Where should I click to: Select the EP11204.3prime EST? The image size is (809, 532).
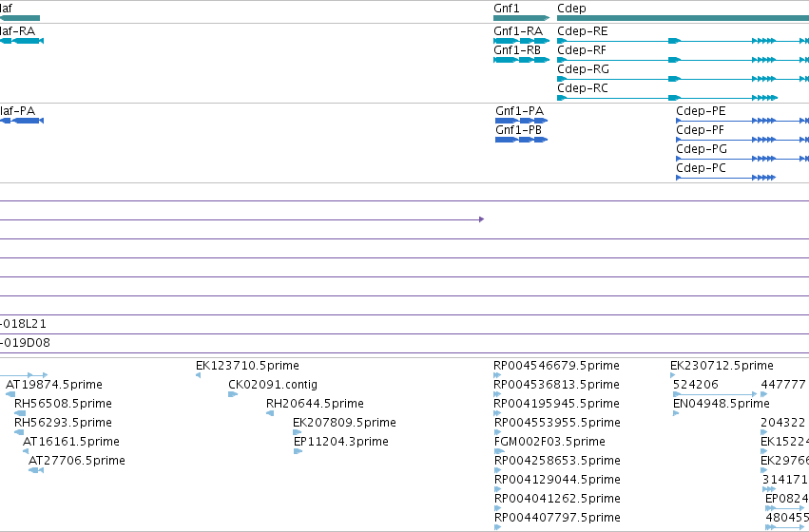coord(298,451)
